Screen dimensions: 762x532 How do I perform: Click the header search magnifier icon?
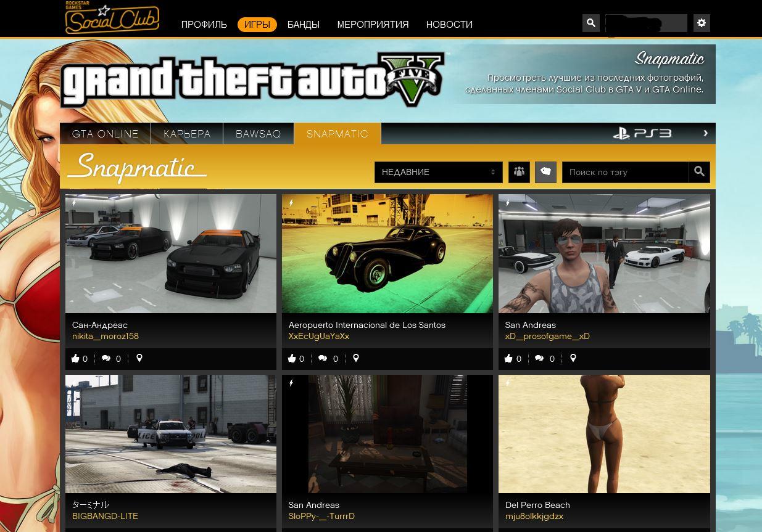click(591, 23)
